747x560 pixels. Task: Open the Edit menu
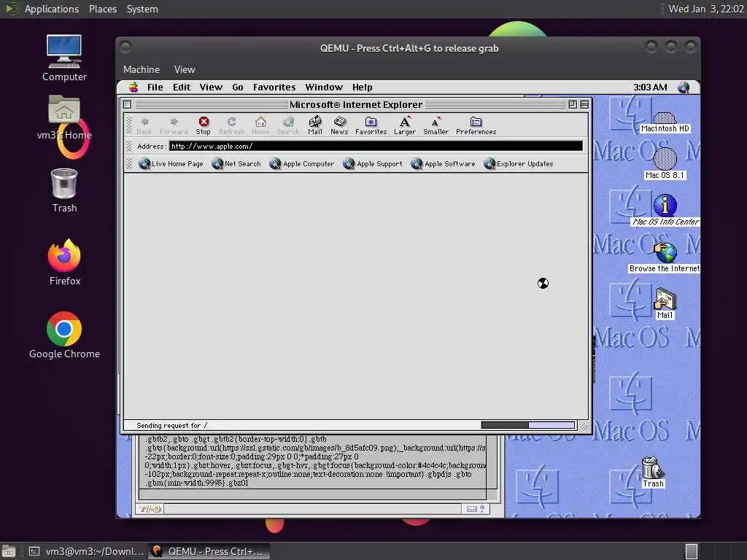coord(182,87)
